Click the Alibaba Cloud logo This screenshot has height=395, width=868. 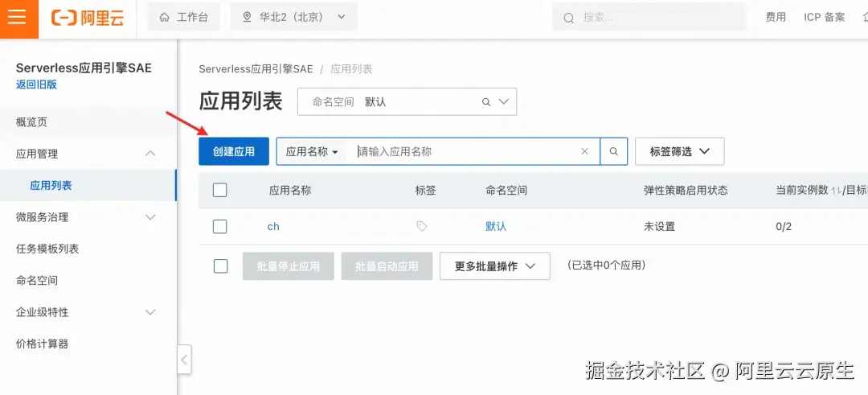click(88, 18)
